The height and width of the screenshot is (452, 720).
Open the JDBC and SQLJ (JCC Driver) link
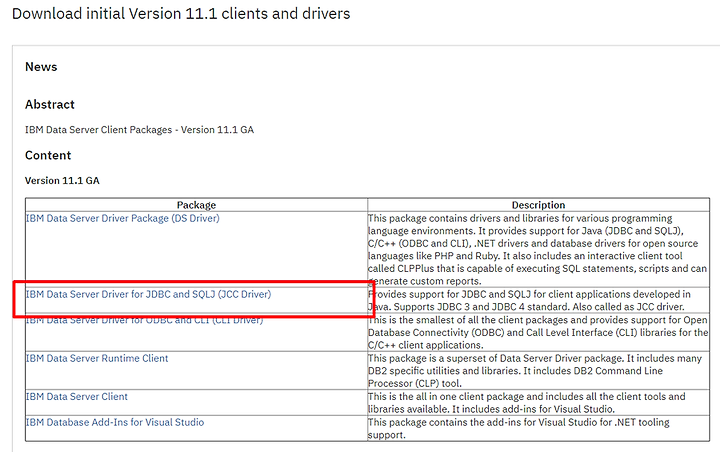coord(148,294)
